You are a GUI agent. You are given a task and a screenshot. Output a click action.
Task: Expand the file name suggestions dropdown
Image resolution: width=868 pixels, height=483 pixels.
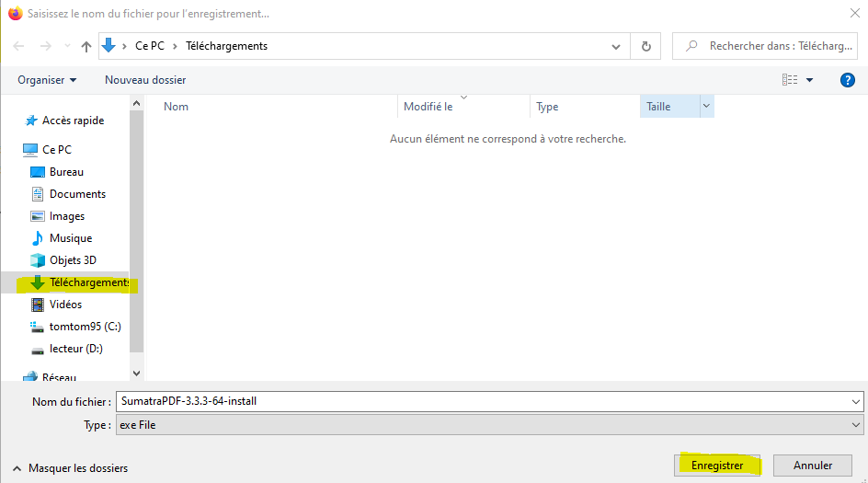pos(856,401)
